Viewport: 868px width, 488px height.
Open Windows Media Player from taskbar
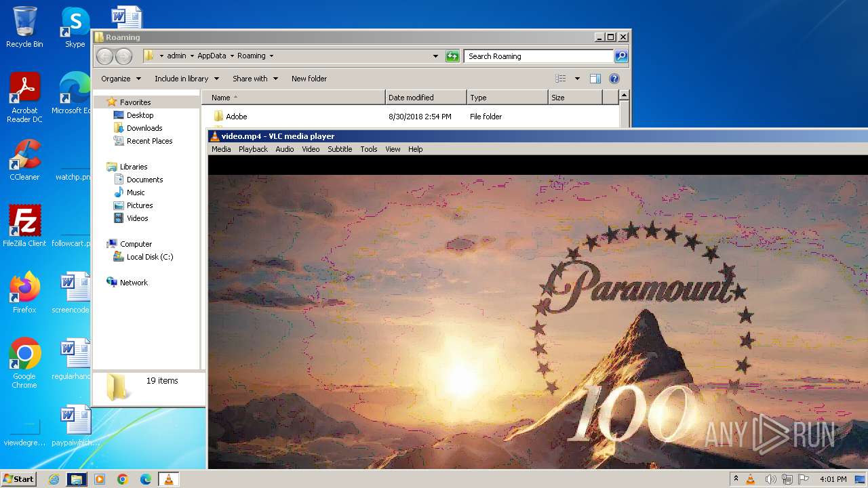(x=100, y=479)
